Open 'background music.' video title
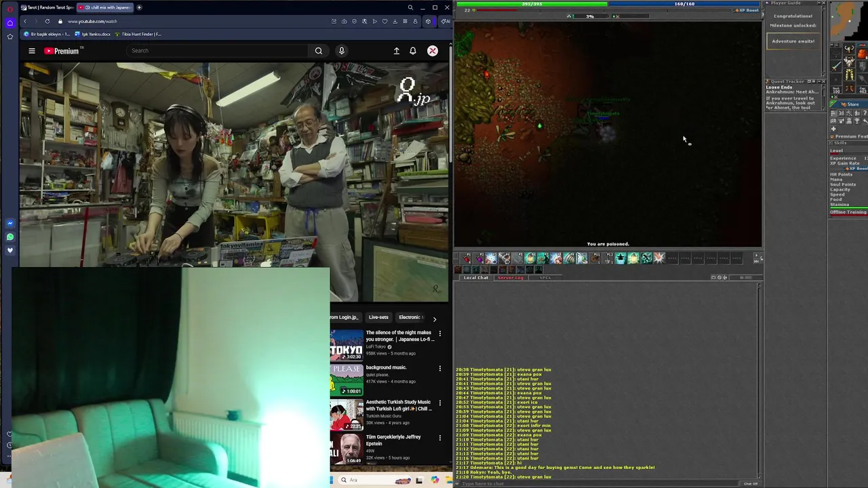The image size is (868, 488). pos(386,367)
